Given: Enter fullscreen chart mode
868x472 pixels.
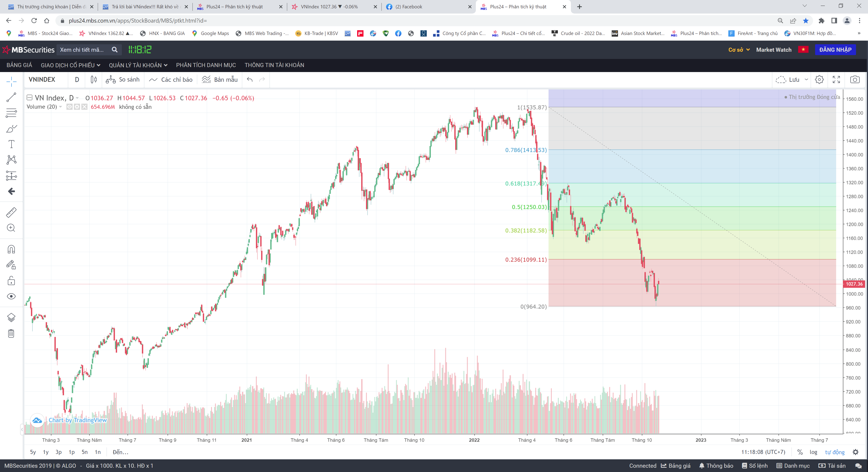Looking at the screenshot, I should (x=836, y=79).
